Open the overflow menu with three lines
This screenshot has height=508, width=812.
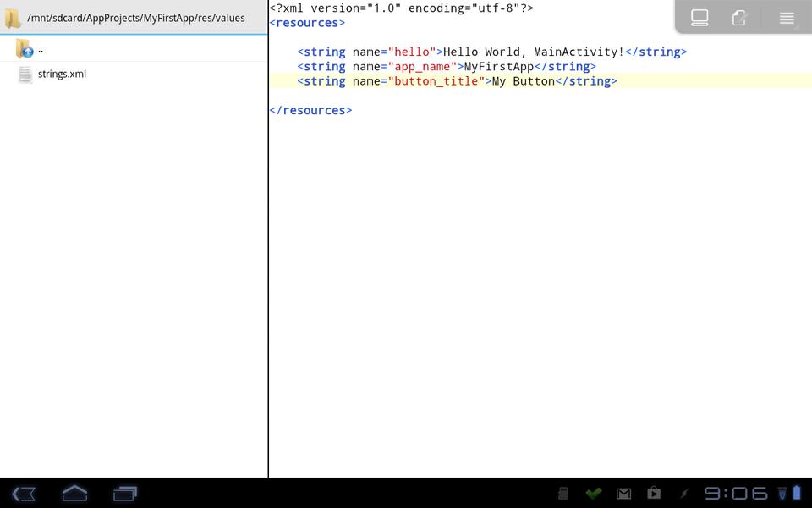point(787,18)
